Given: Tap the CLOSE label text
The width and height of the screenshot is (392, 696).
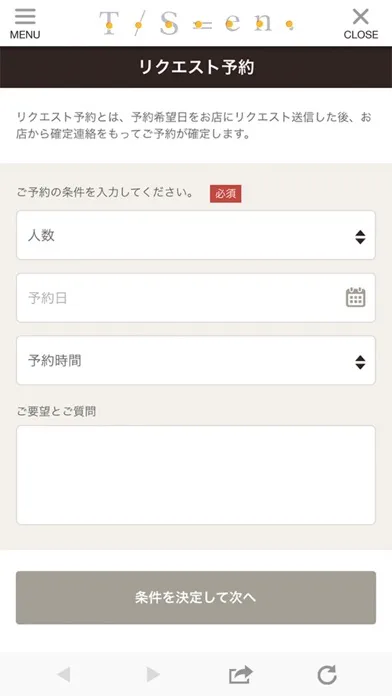Looking at the screenshot, I should coord(361,35).
